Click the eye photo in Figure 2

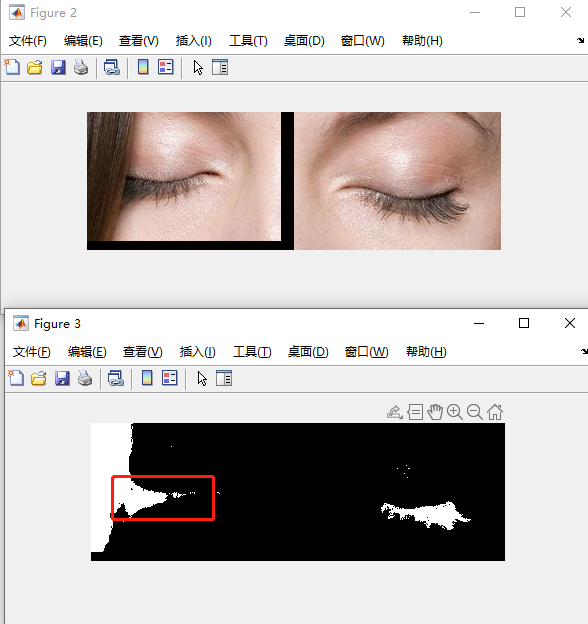point(294,181)
